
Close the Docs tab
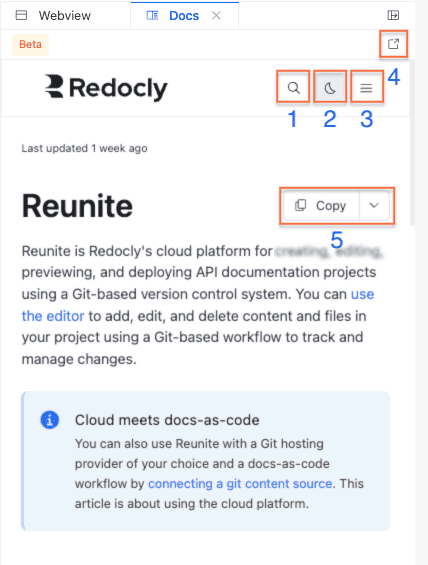point(216,15)
